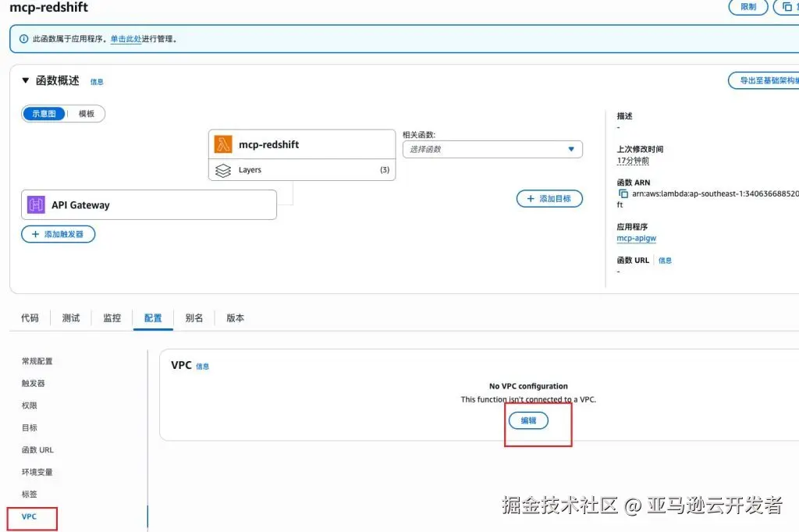Click the 限制 button at top

click(x=748, y=6)
